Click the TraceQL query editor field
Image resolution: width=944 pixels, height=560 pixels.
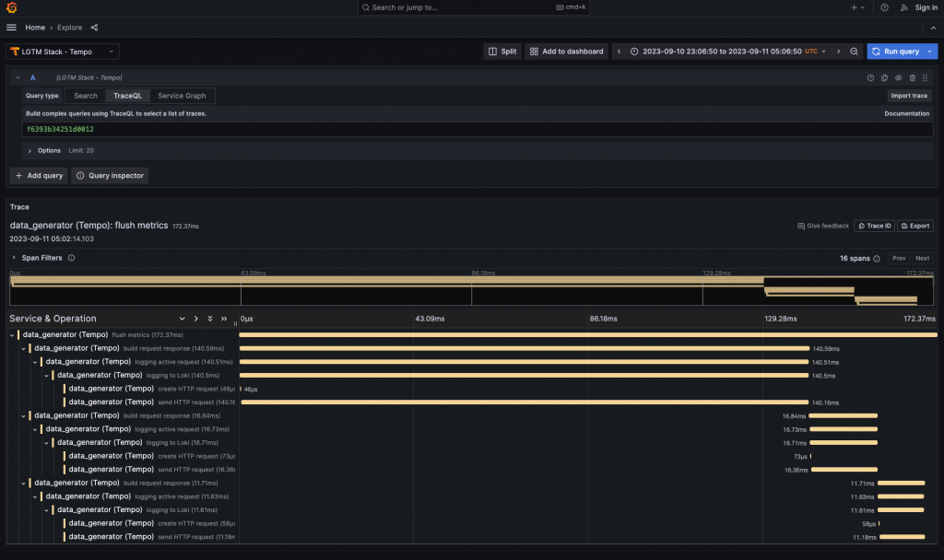tap(478, 129)
